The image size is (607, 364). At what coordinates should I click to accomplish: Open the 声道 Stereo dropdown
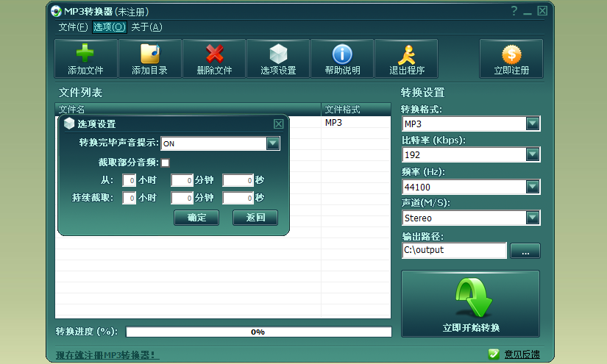(x=532, y=218)
